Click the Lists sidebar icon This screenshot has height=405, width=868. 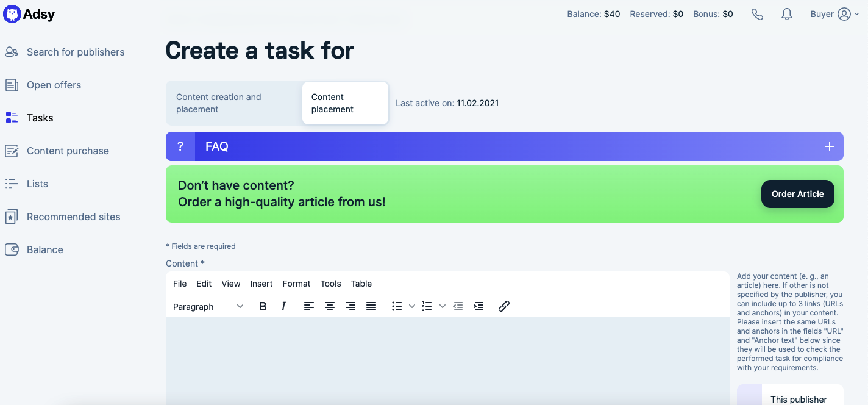click(12, 184)
